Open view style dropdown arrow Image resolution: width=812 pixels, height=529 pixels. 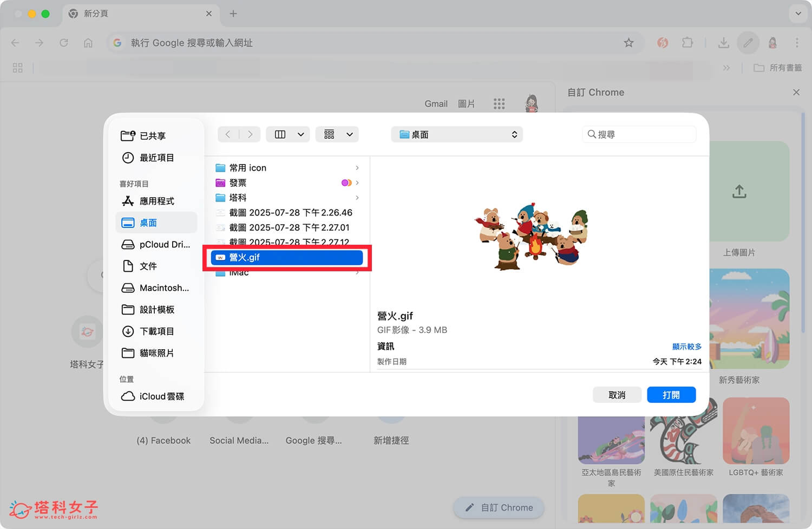click(x=300, y=134)
